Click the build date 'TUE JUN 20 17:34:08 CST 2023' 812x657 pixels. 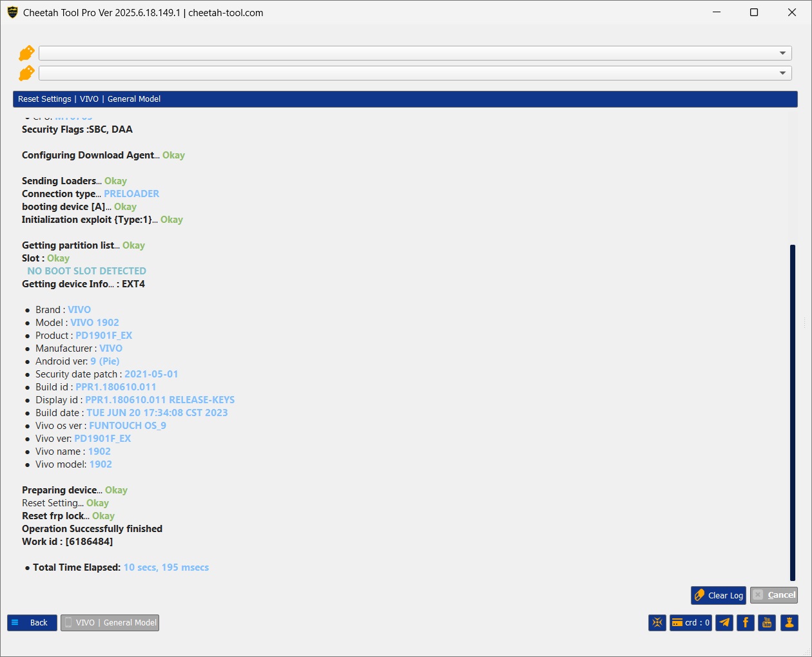[157, 413]
